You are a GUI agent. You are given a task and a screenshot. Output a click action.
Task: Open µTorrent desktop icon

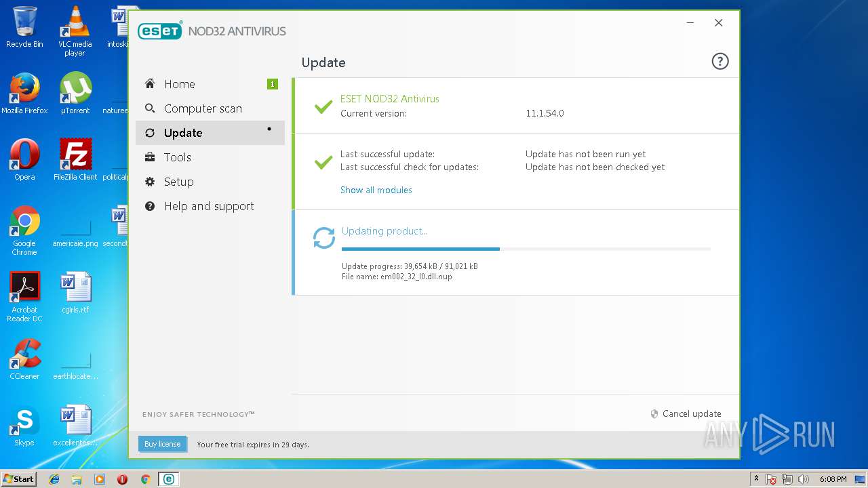tap(75, 94)
